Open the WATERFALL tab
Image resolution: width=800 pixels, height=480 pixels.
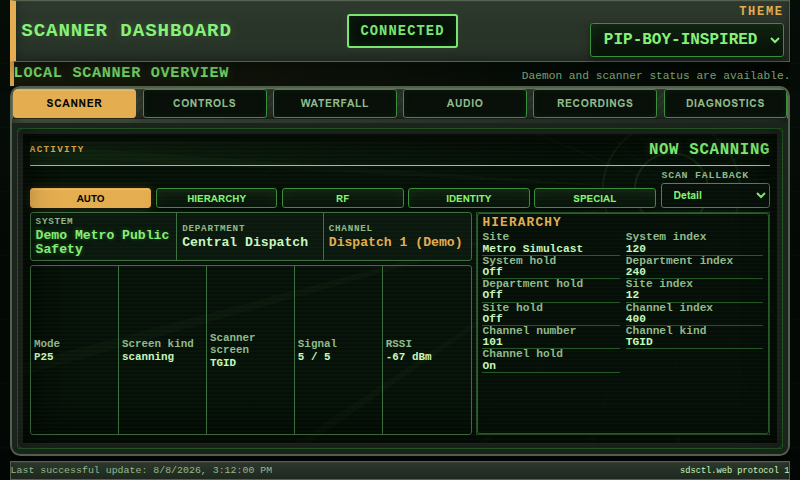click(x=335, y=103)
